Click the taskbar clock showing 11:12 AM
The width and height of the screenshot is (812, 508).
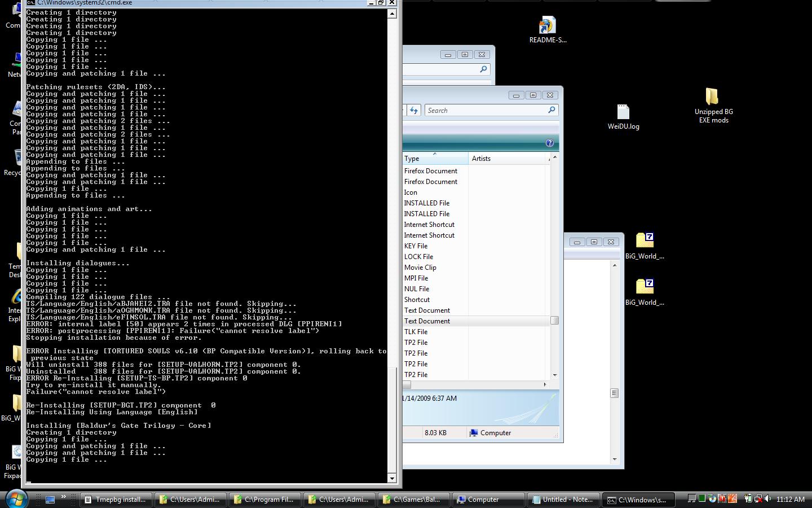pyautogui.click(x=790, y=500)
